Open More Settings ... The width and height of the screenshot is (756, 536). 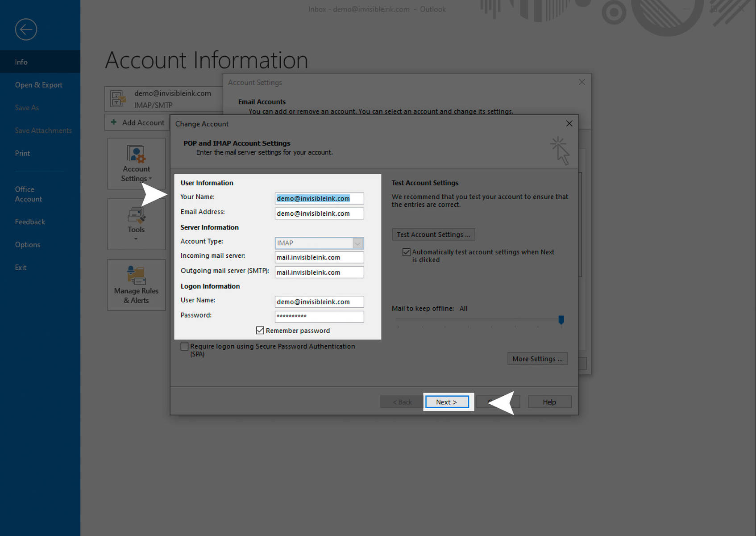pos(537,359)
